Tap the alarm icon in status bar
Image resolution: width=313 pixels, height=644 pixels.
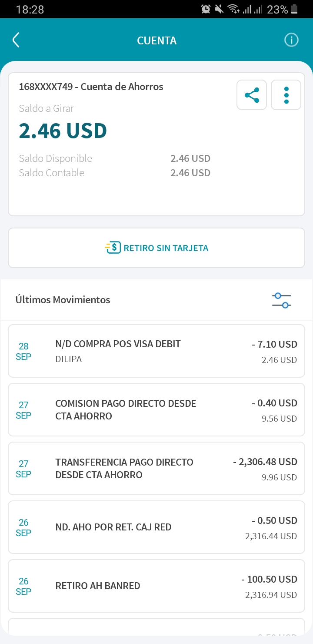click(x=206, y=9)
